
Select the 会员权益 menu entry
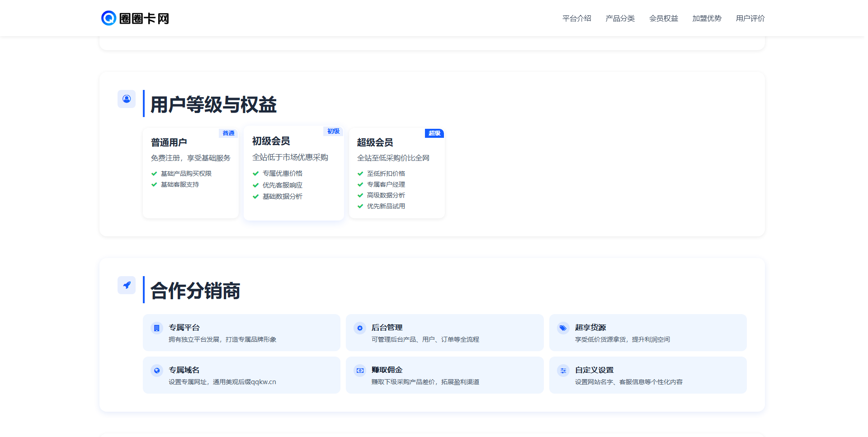pos(664,19)
